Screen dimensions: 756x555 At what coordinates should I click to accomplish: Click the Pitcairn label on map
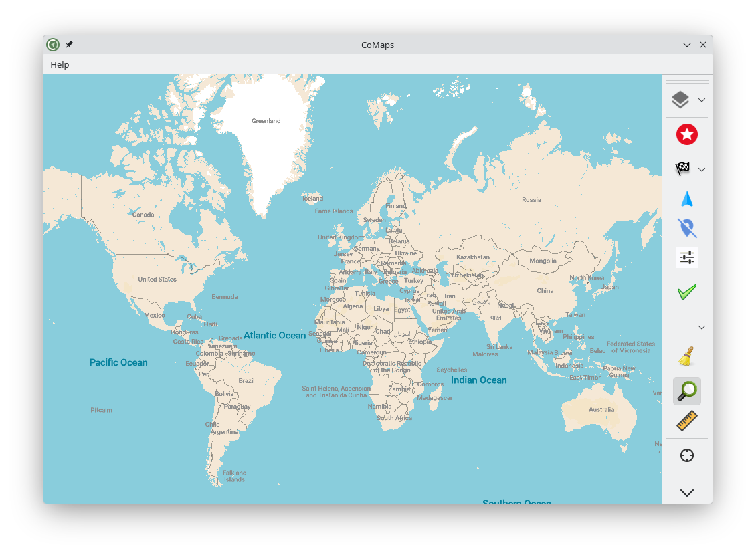tap(101, 410)
